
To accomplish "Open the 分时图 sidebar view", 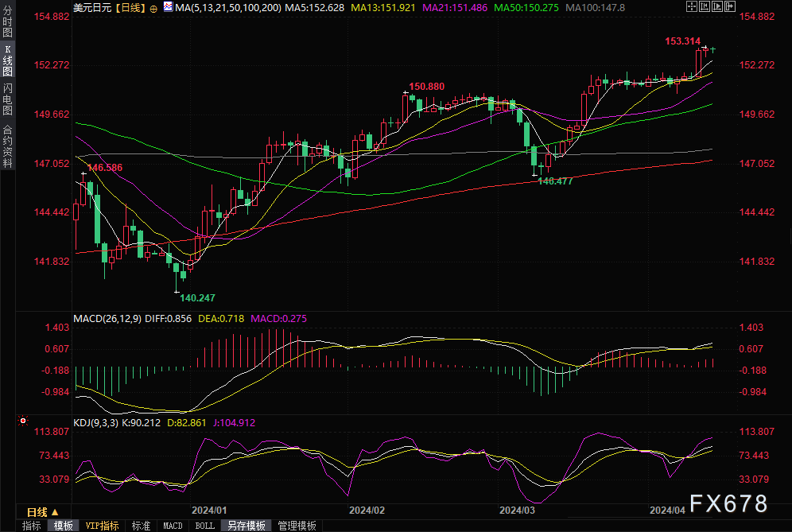I will (x=8, y=23).
